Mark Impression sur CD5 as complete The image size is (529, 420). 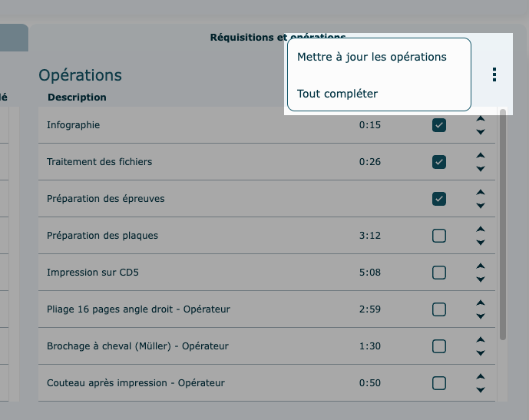click(x=439, y=273)
